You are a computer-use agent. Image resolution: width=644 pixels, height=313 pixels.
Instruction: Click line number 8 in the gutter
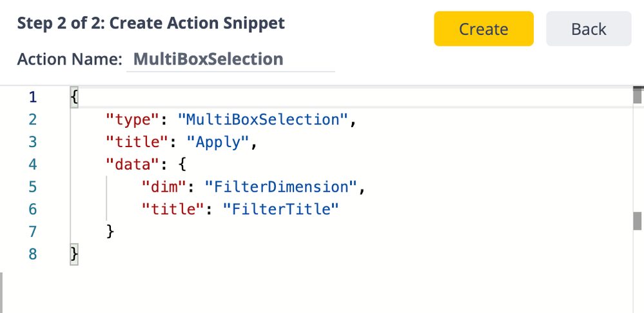(x=33, y=254)
